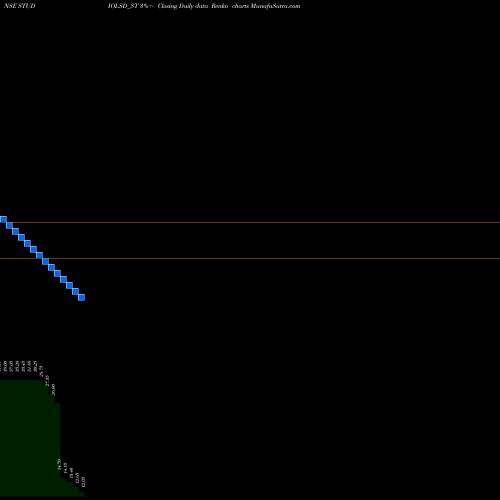Click the "28.75" volume bar label
The height and width of the screenshot is (500, 500).
point(41,371)
